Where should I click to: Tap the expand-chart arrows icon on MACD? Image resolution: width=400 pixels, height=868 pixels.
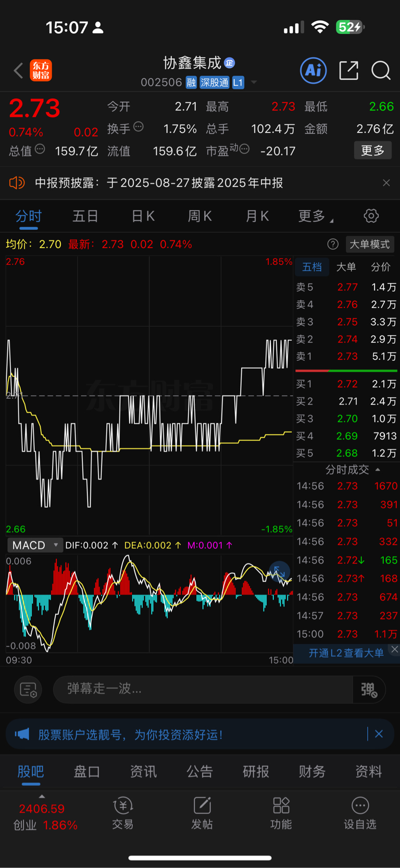[279, 572]
